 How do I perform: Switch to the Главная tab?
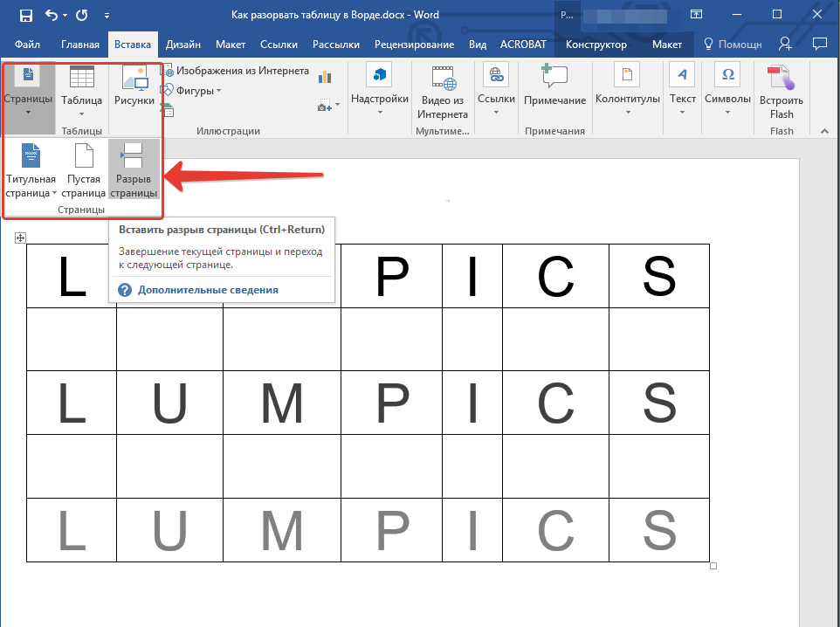[79, 45]
